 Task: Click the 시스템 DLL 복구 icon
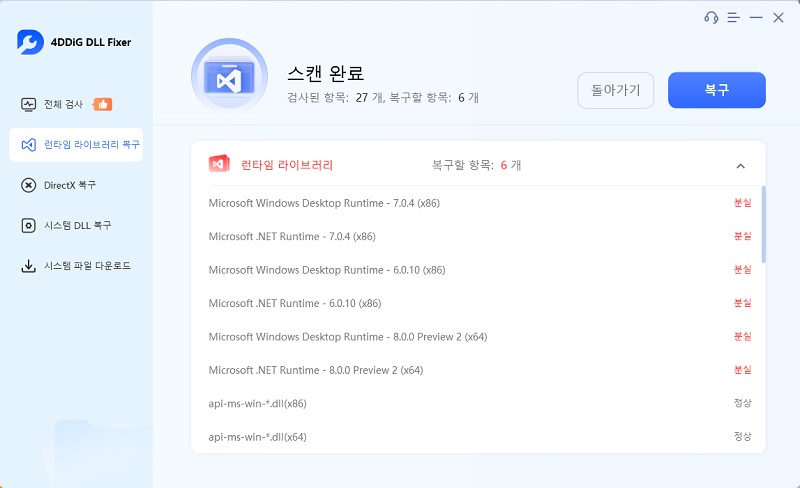click(x=29, y=226)
